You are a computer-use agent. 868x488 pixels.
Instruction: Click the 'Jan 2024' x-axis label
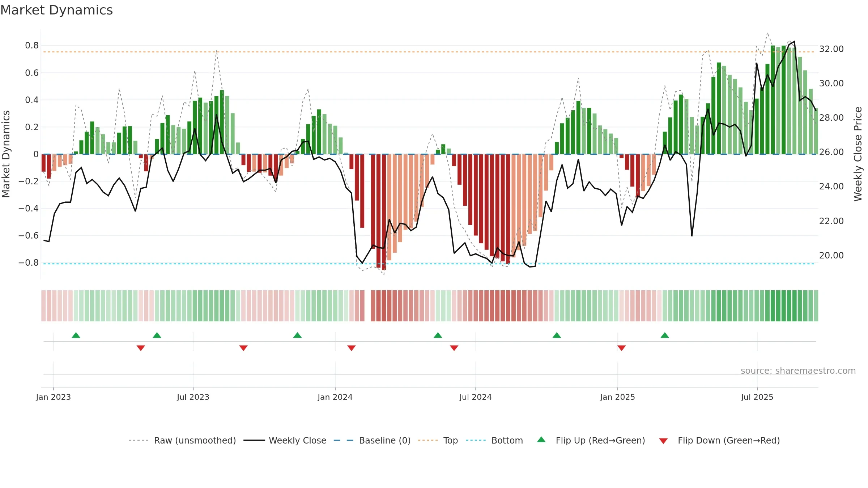pyautogui.click(x=335, y=397)
